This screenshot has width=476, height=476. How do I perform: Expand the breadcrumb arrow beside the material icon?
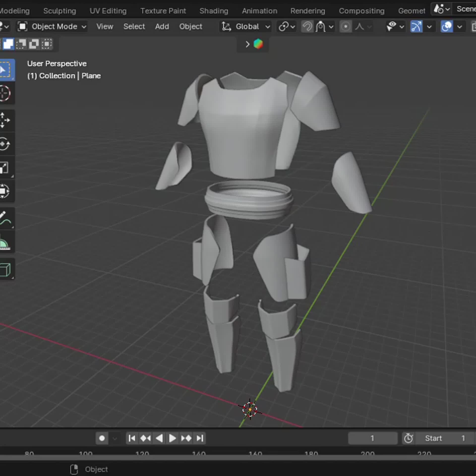[247, 44]
